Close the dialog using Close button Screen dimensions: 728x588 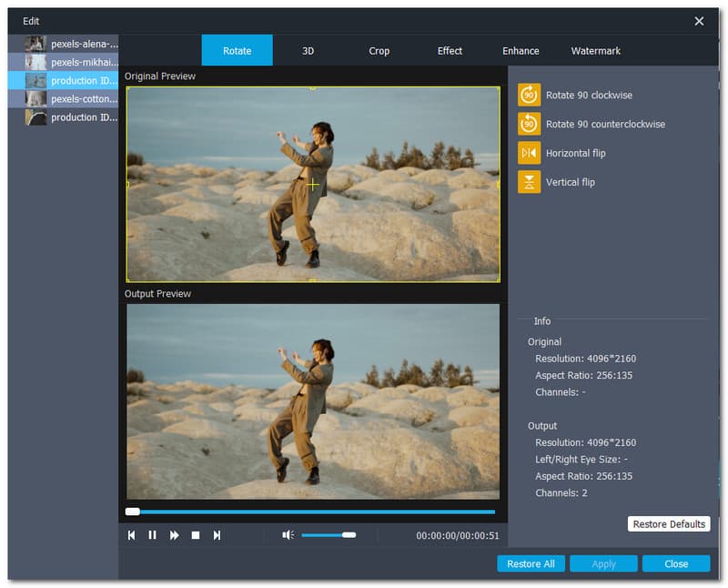pyautogui.click(x=676, y=563)
